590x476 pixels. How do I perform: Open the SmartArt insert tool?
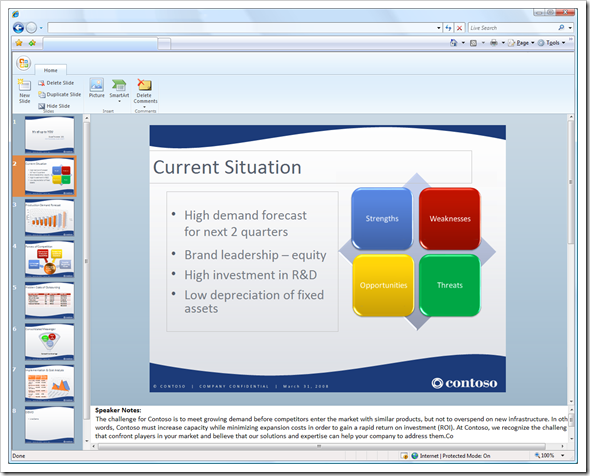click(119, 85)
